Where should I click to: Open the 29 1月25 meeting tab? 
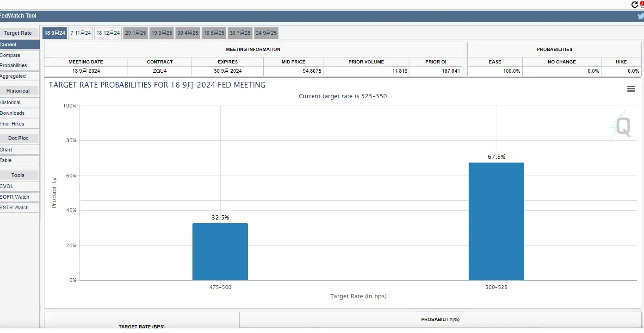click(136, 33)
